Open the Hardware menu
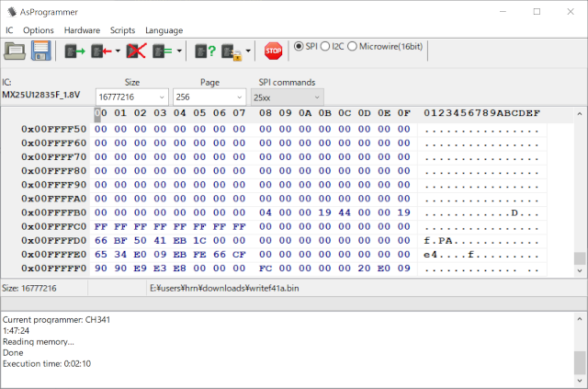588x389 pixels. pos(82,30)
